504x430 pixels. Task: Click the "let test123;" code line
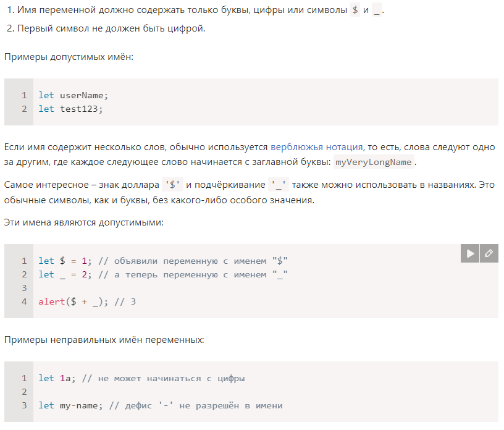tap(70, 109)
